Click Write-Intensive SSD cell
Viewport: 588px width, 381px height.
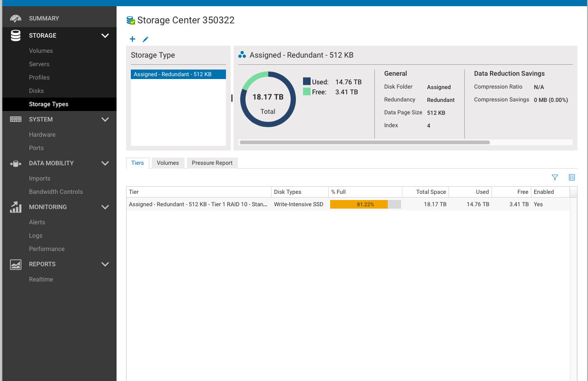298,204
